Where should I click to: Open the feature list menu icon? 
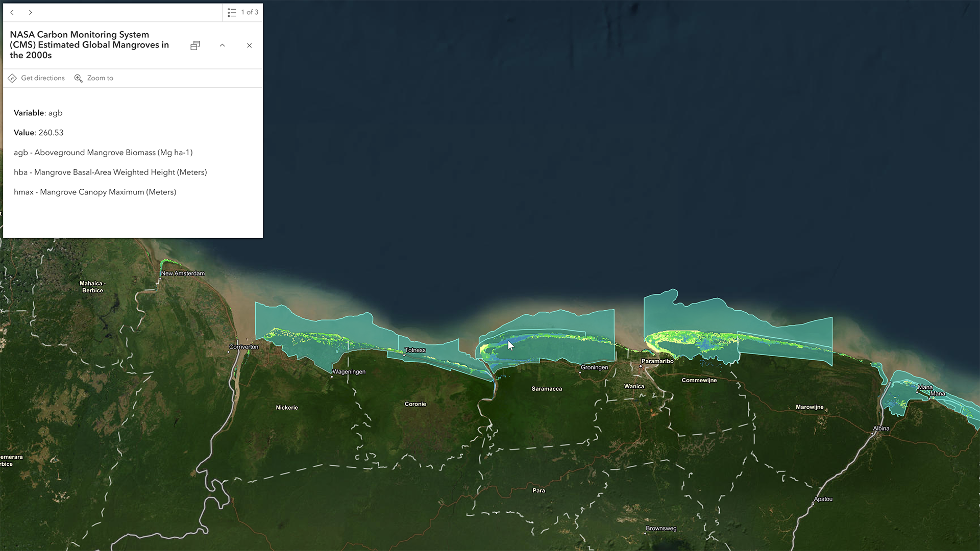click(x=232, y=12)
